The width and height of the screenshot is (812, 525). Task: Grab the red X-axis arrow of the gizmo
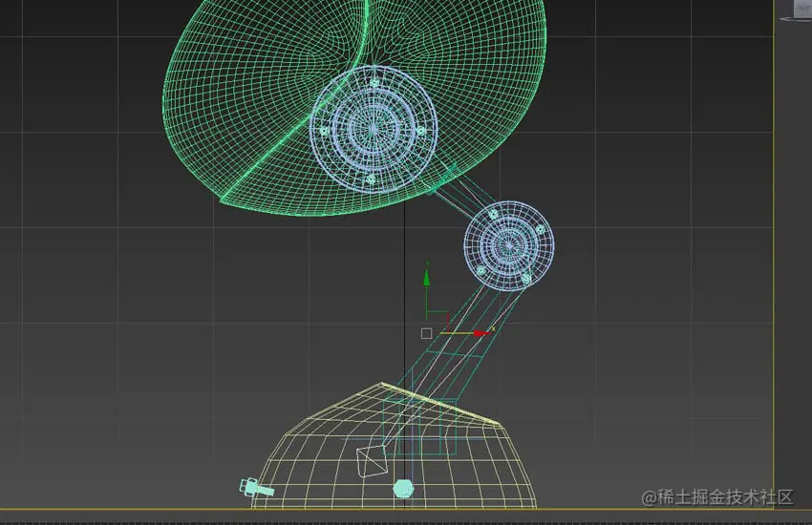[x=481, y=334]
